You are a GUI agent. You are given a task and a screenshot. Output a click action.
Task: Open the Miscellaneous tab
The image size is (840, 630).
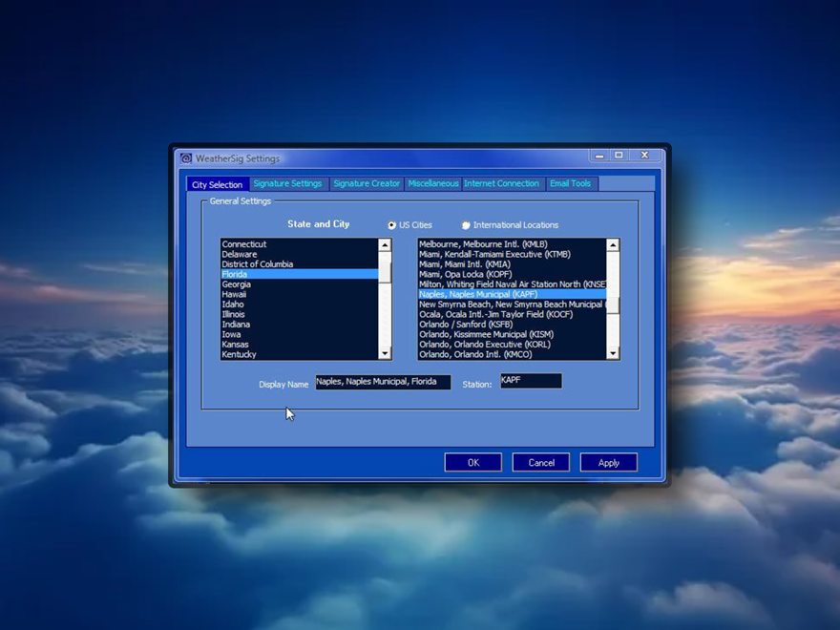coord(433,183)
